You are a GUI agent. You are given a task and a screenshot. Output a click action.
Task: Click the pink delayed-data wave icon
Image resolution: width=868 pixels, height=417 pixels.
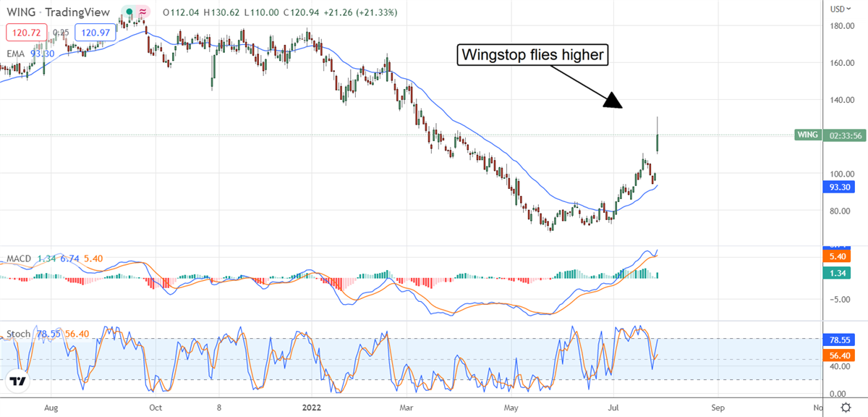coord(142,12)
